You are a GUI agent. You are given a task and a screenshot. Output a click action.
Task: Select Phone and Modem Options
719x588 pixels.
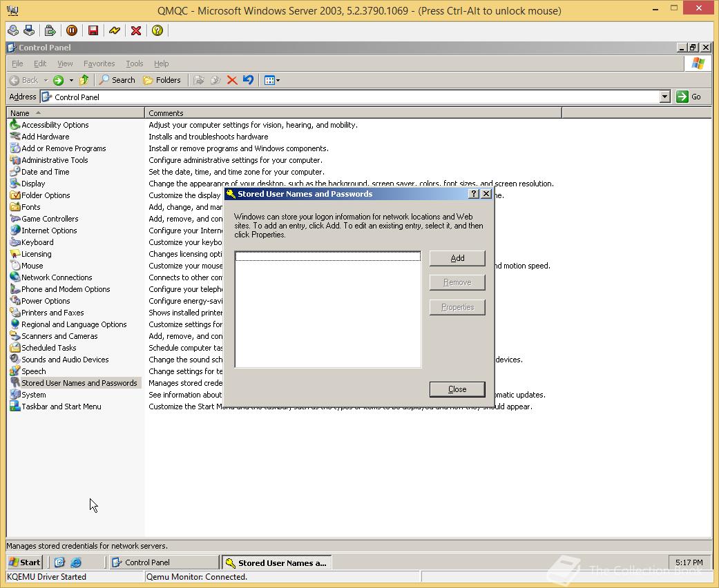point(60,289)
